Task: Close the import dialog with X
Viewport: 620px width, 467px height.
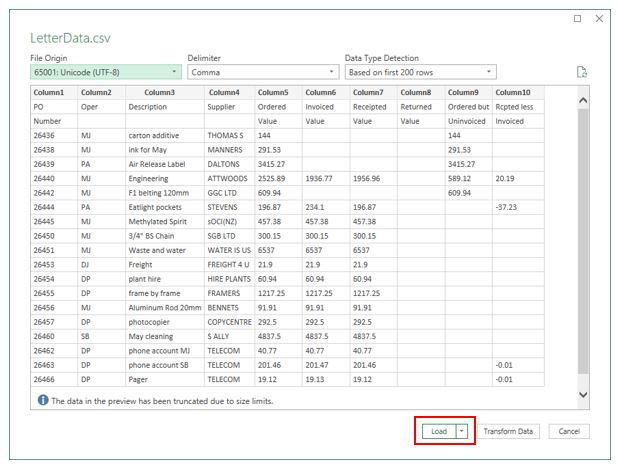Action: click(x=599, y=19)
